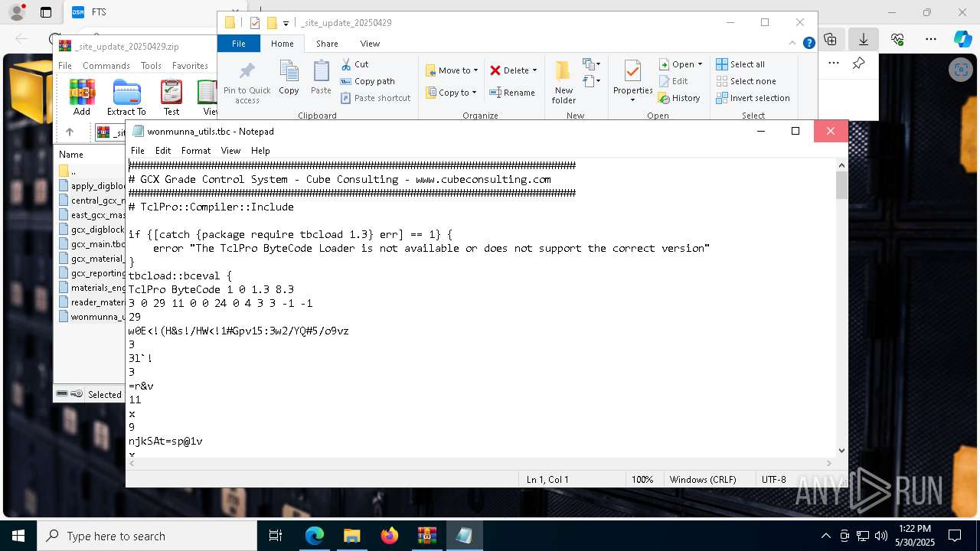This screenshot has width=980, height=551.
Task: Click Edit in the Open group
Action: (673, 81)
